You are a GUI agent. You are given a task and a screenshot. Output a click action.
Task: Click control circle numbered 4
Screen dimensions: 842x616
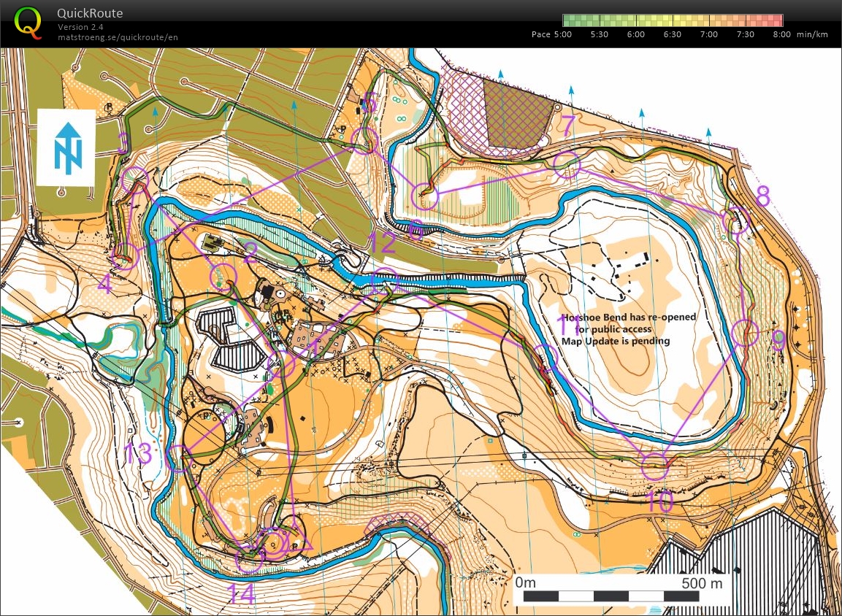click(x=125, y=258)
